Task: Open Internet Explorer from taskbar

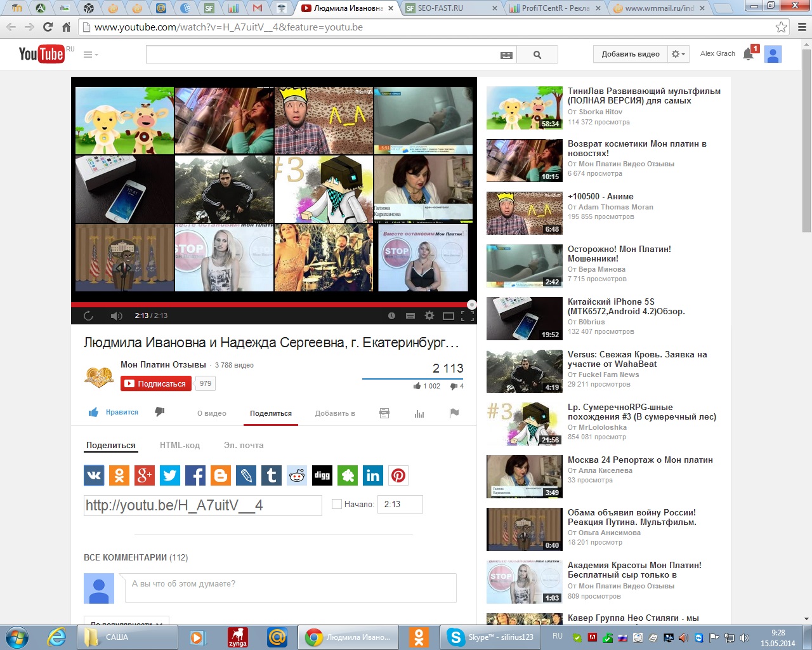Action: coord(56,637)
